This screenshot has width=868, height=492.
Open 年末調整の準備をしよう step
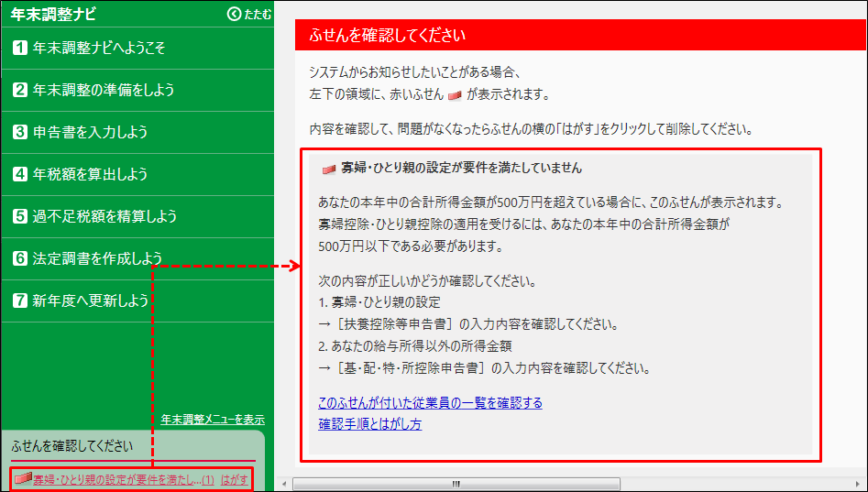pos(103,90)
